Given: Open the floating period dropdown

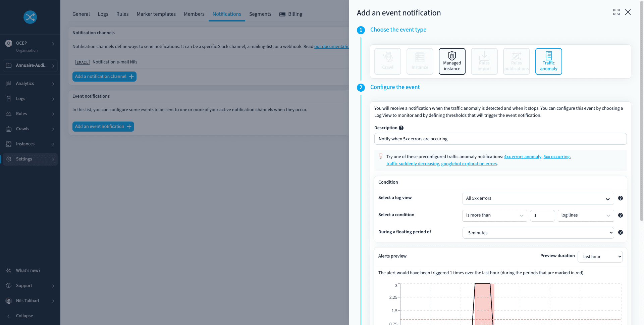Looking at the screenshot, I should tap(538, 233).
